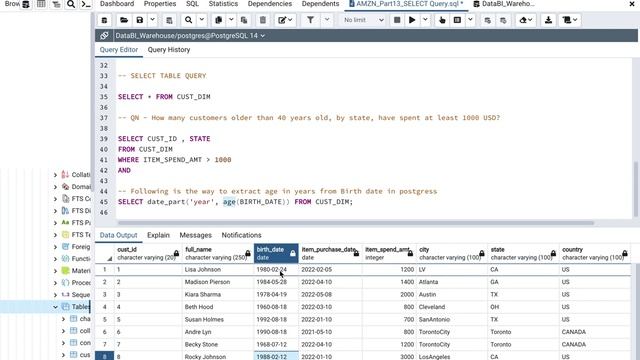This screenshot has width=640, height=360.
Task: Click the Save File floppy icon
Action: pyautogui.click(x=140, y=20)
